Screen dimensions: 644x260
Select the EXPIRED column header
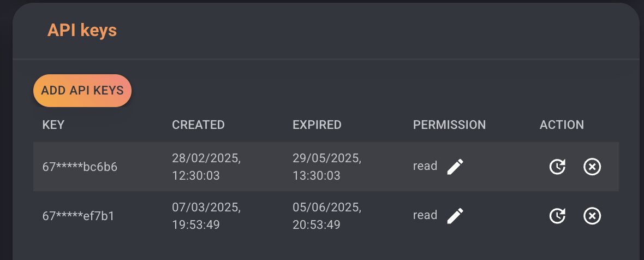point(317,125)
